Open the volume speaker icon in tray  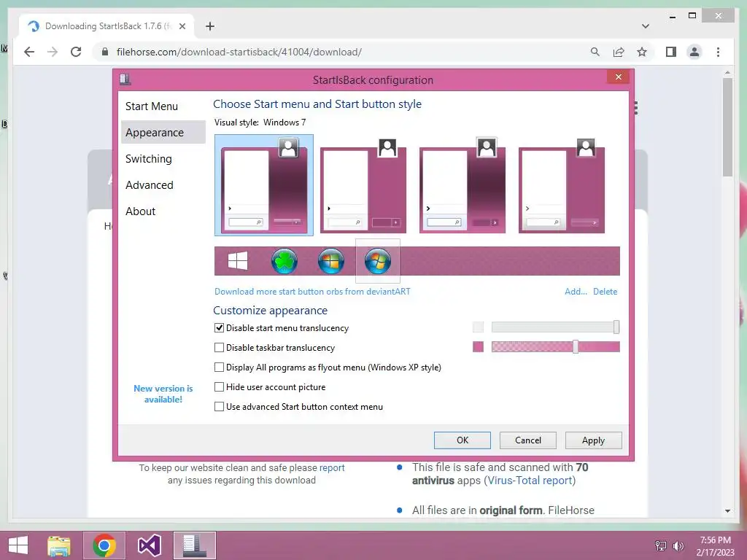(x=678, y=545)
